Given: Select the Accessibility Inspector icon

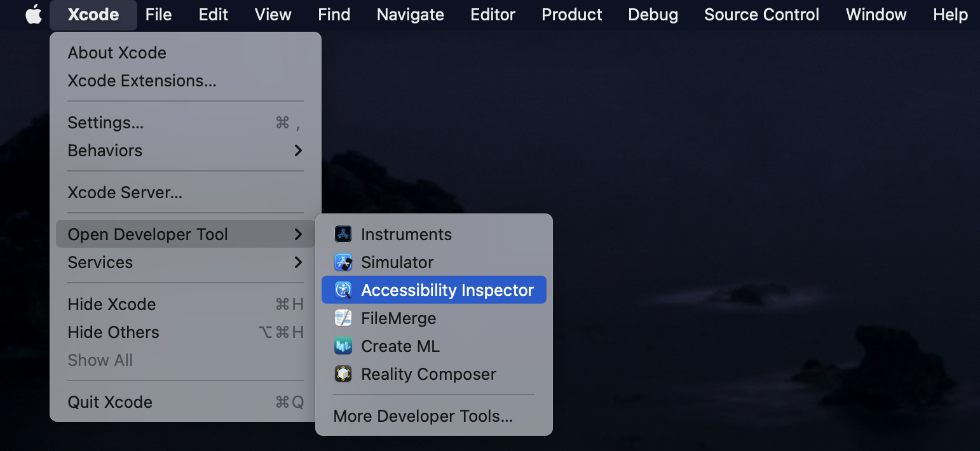Looking at the screenshot, I should coord(342,290).
